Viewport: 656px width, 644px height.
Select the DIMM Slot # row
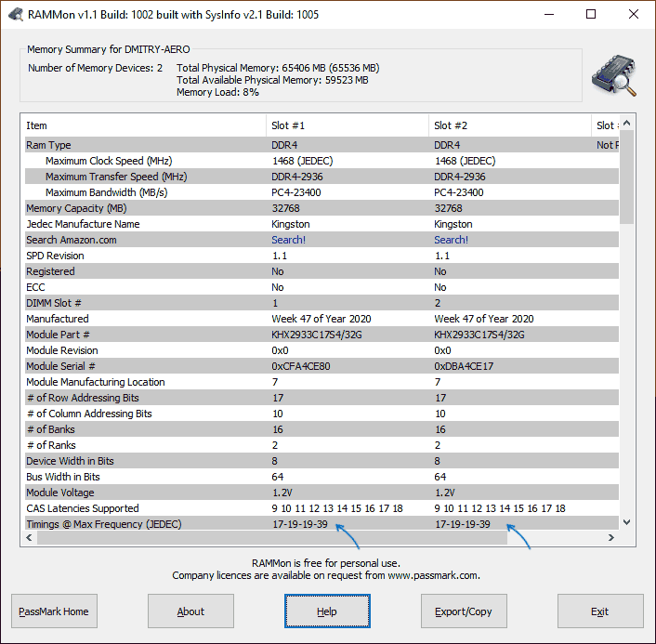point(321,303)
